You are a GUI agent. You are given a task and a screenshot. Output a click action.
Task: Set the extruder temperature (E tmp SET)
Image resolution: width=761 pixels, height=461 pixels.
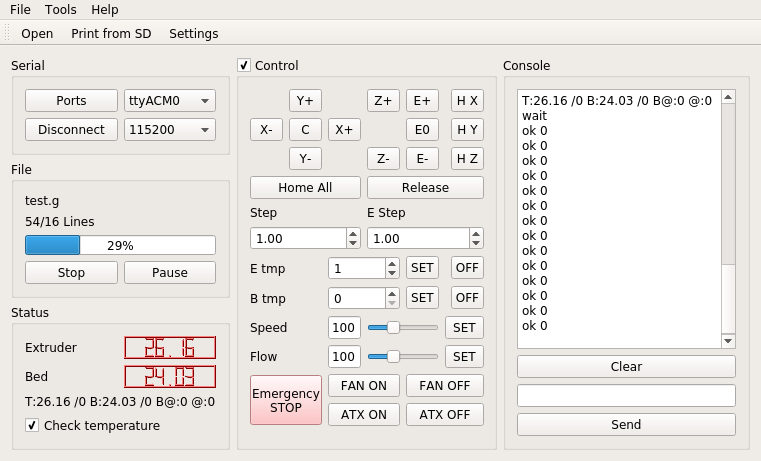[422, 268]
